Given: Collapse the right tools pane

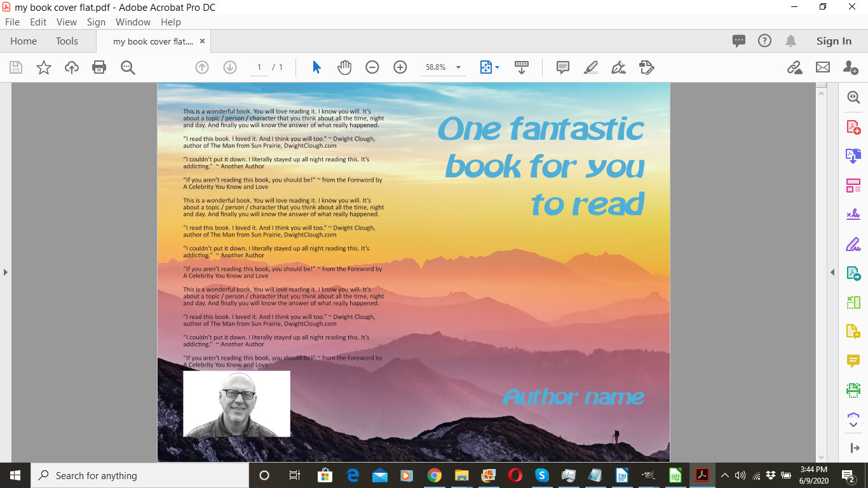Looking at the screenshot, I should coord(832,273).
